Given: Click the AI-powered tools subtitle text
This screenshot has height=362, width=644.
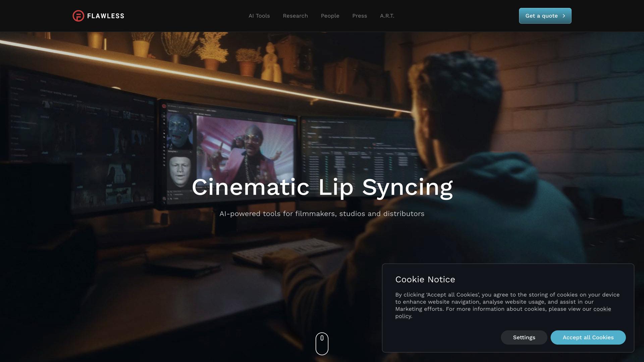Looking at the screenshot, I should pos(322,214).
